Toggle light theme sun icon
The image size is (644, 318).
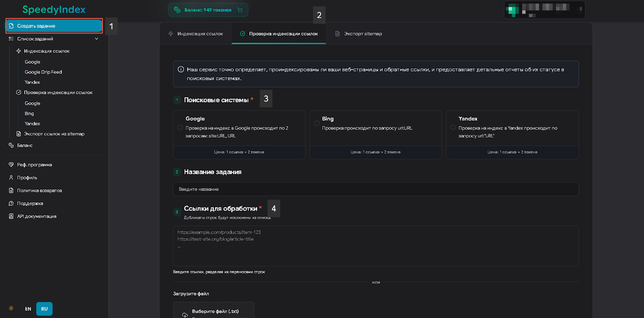pyautogui.click(x=11, y=309)
